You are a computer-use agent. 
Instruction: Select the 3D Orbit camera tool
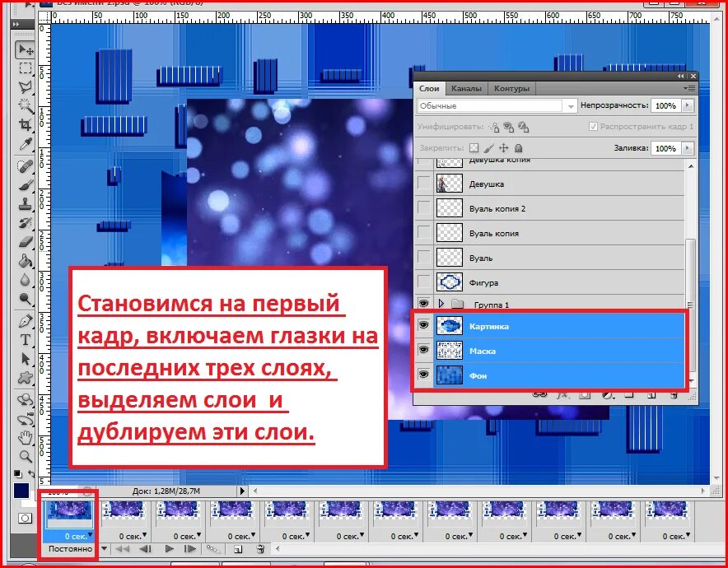click(x=25, y=419)
